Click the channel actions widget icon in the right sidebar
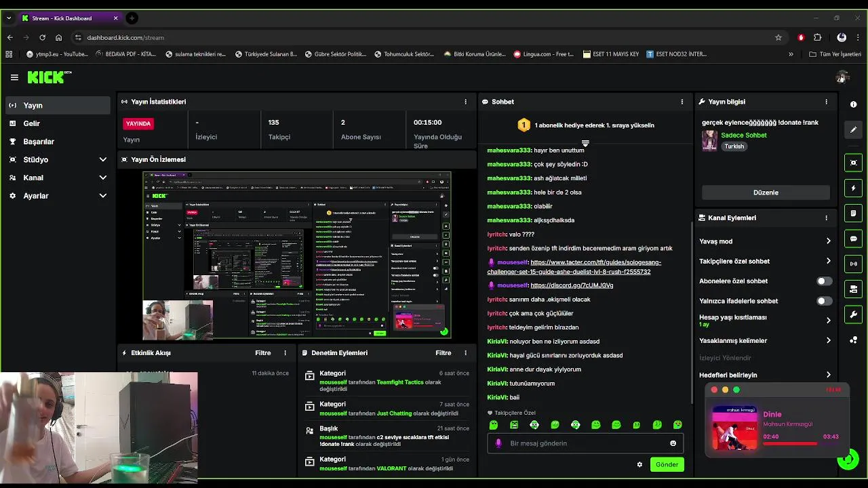 point(854,289)
